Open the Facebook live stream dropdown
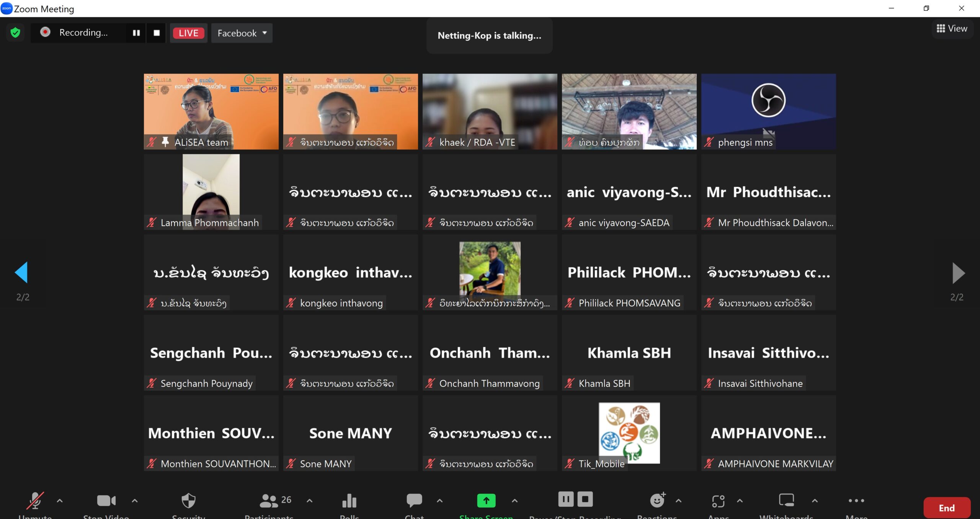 [242, 33]
